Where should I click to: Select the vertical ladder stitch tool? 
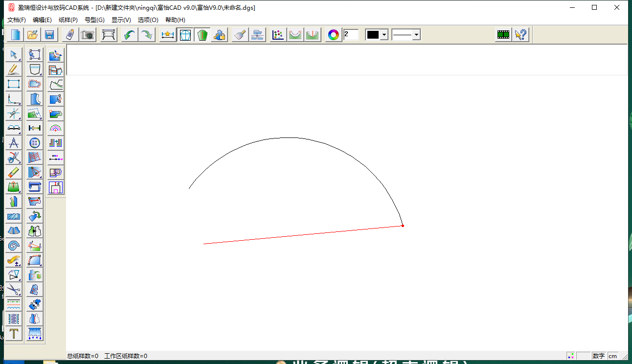click(14, 319)
